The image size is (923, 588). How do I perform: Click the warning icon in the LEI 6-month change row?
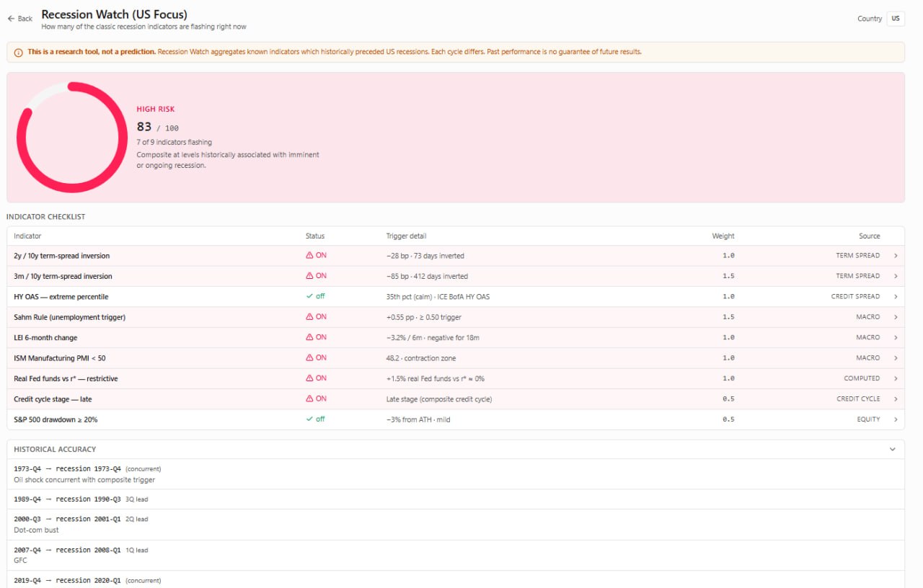(309, 337)
